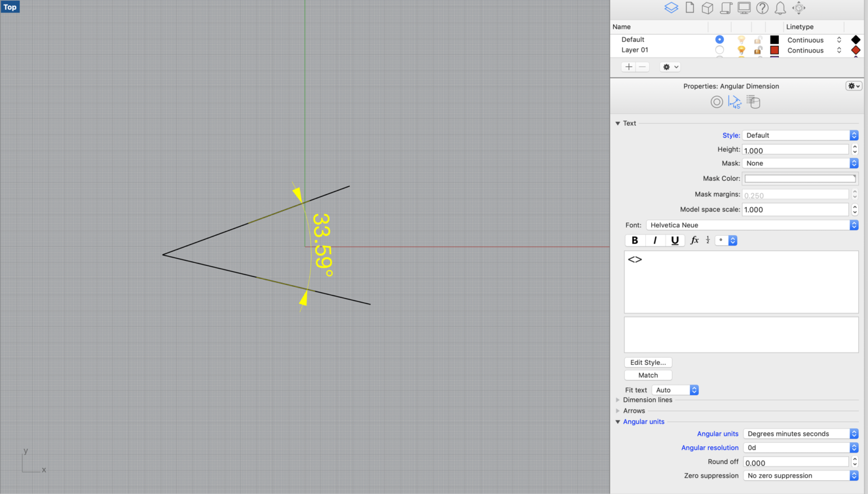Set Layer 01 as the current layer

pyautogui.click(x=719, y=50)
